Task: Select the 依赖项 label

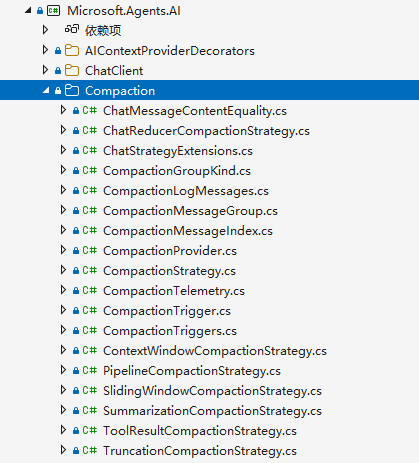Action: 103,31
